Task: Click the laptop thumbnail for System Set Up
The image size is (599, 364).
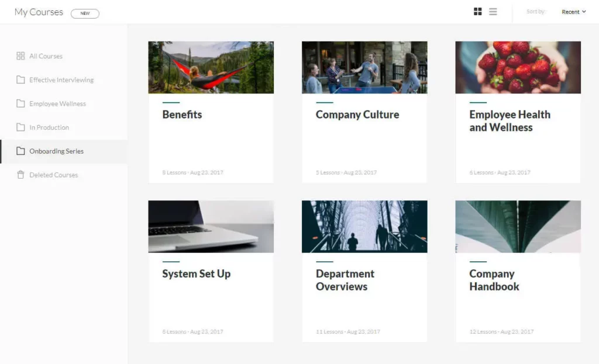Action: click(211, 227)
